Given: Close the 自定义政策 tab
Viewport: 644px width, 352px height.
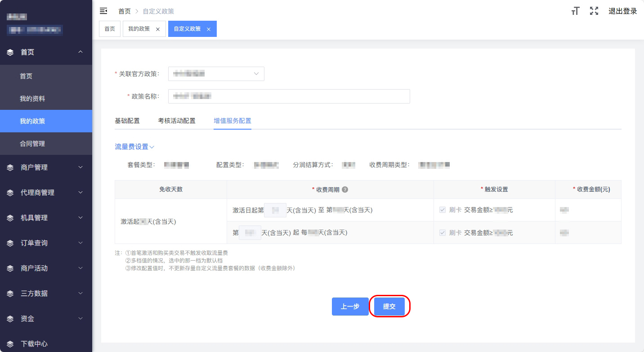Looking at the screenshot, I should tap(209, 29).
